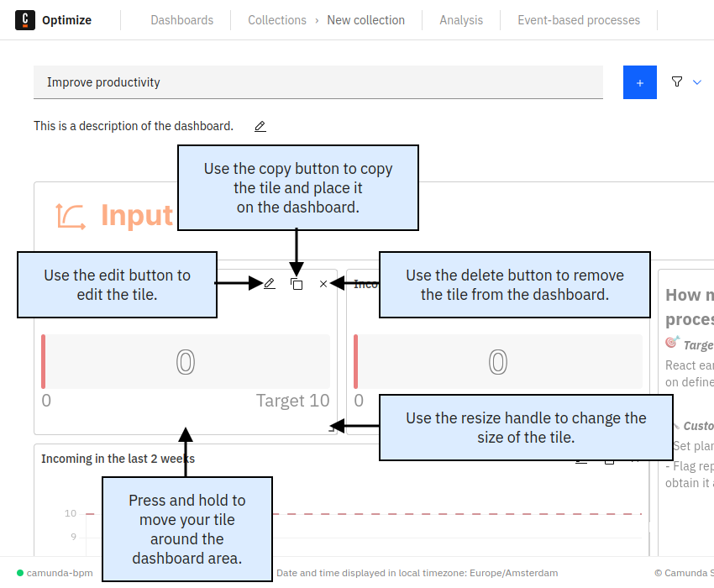Screen dimensions: 714x588
Task: Delete the tile using the × icon
Action: coord(323,284)
